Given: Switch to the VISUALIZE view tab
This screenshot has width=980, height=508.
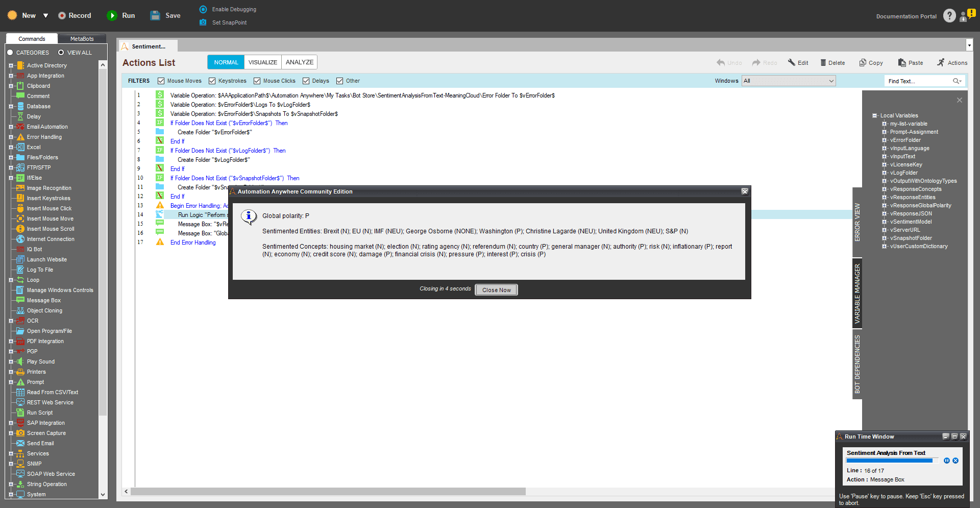Looking at the screenshot, I should tap(263, 62).
